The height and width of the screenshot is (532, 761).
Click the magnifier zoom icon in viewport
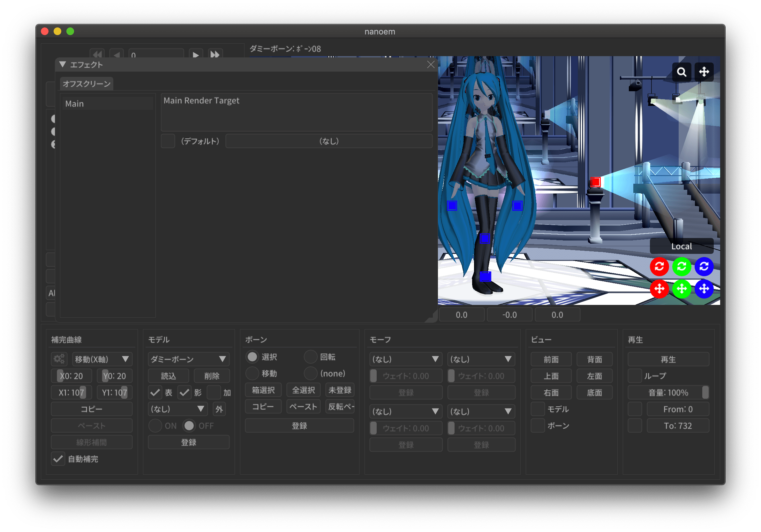682,72
